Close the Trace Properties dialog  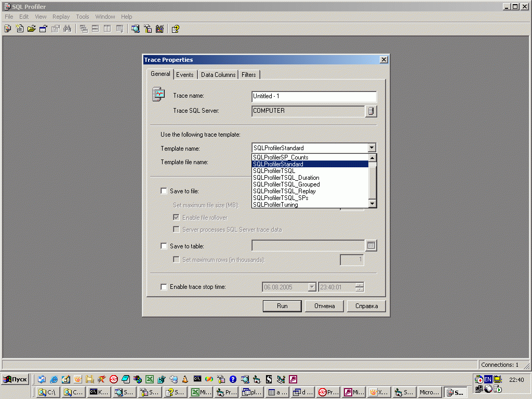(384, 60)
